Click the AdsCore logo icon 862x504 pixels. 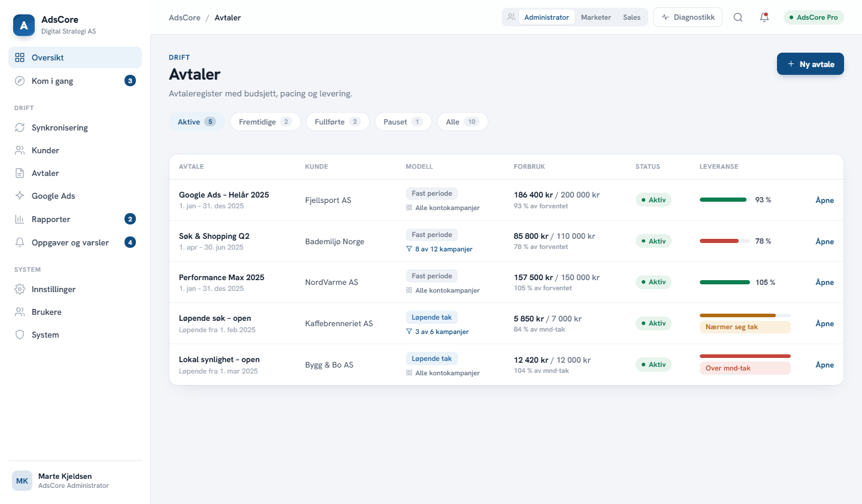tap(24, 25)
